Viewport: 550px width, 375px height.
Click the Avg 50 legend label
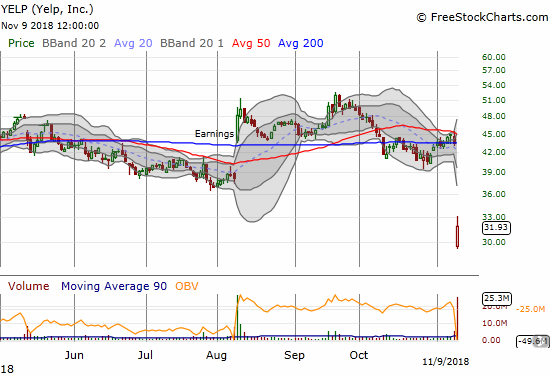coord(251,43)
